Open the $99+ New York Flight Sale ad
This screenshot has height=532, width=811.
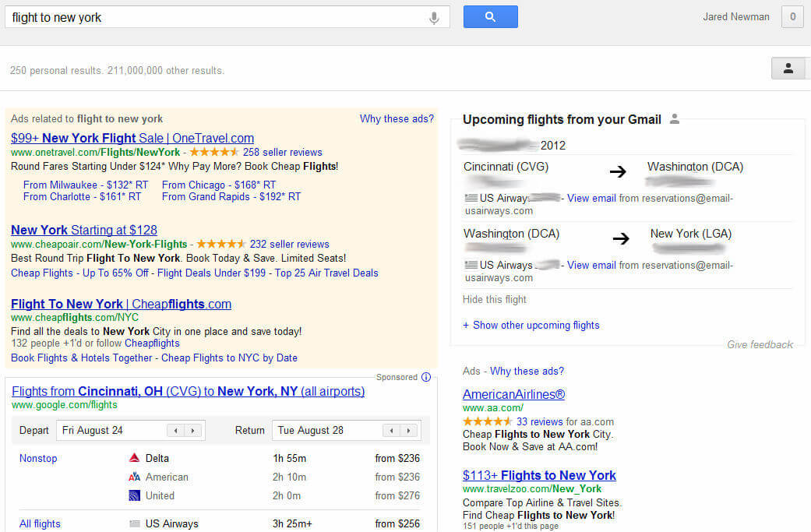(x=132, y=138)
